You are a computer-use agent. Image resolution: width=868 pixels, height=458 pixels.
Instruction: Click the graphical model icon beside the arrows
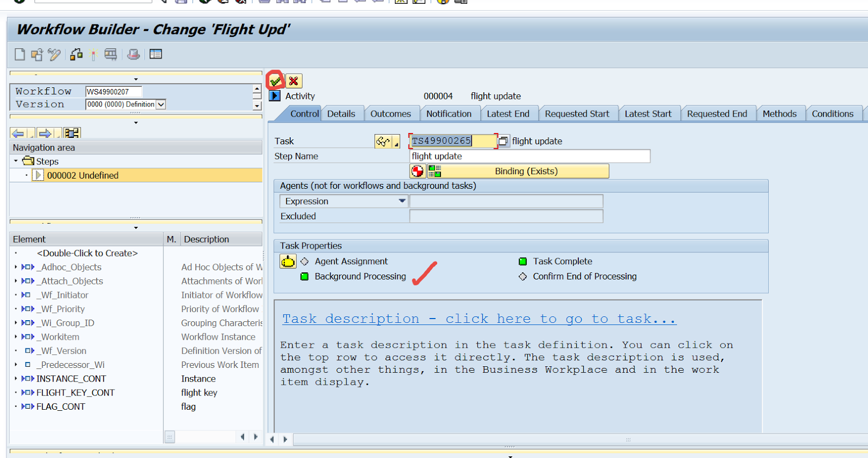pos(72,133)
